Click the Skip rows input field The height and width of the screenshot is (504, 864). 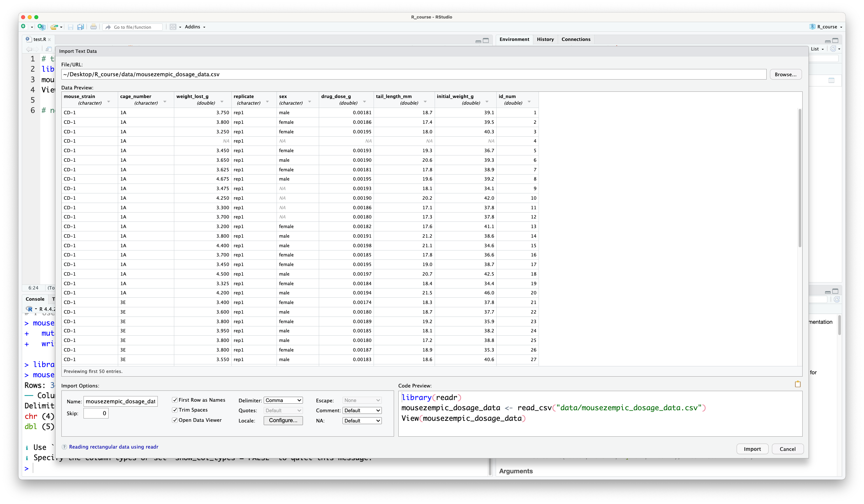[96, 413]
